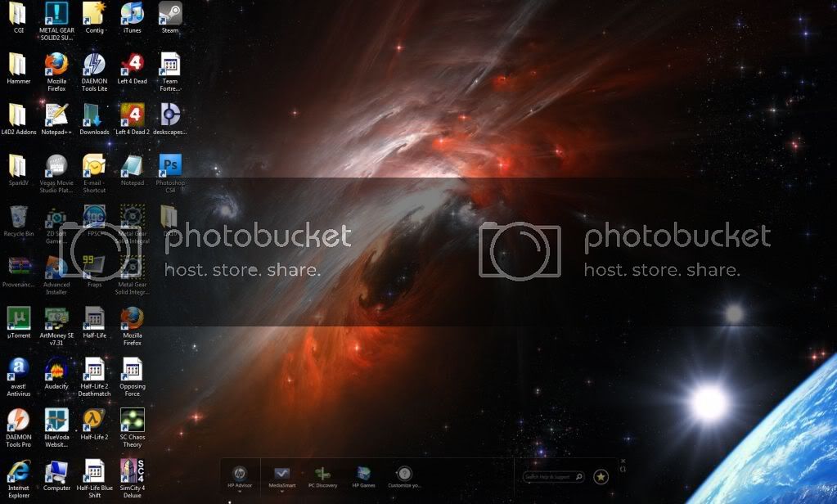Image resolution: width=837 pixels, height=504 pixels.
Task: Launch Audacity from the desktop
Action: pyautogui.click(x=56, y=368)
